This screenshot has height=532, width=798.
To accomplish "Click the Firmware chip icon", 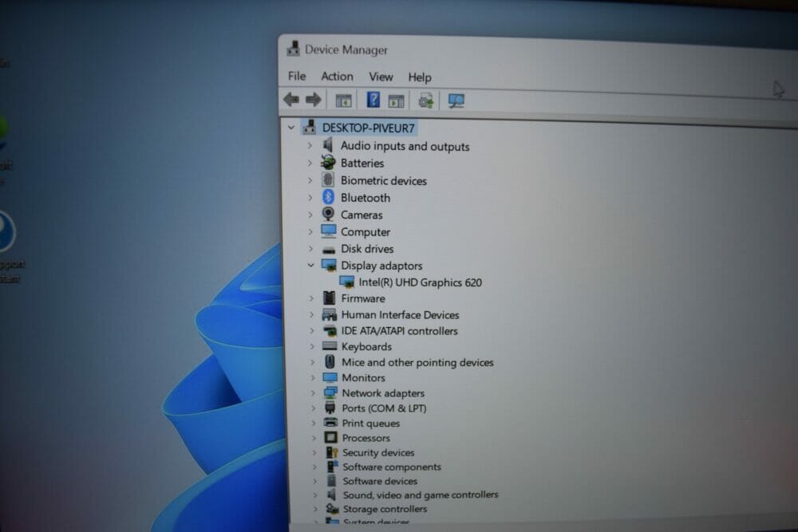I will [330, 298].
